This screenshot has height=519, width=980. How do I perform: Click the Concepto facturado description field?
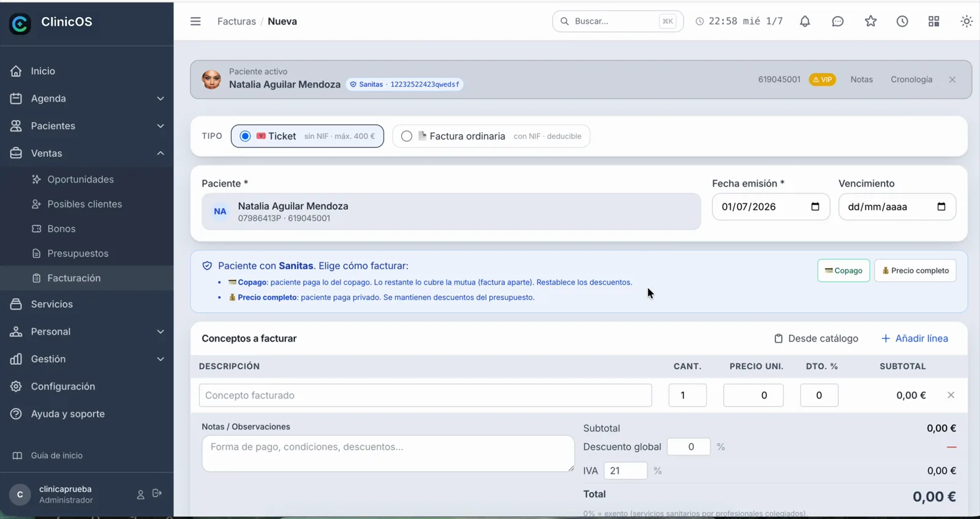(425, 395)
